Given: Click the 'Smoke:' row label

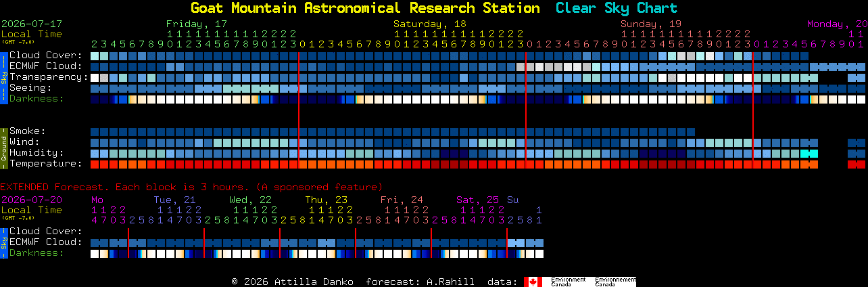Looking at the screenshot, I should 28,131.
